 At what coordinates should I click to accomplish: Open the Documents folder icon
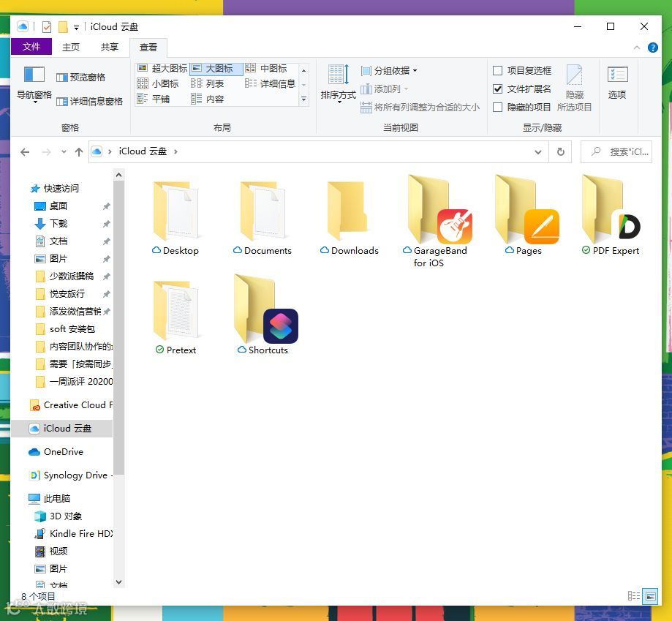point(263,211)
